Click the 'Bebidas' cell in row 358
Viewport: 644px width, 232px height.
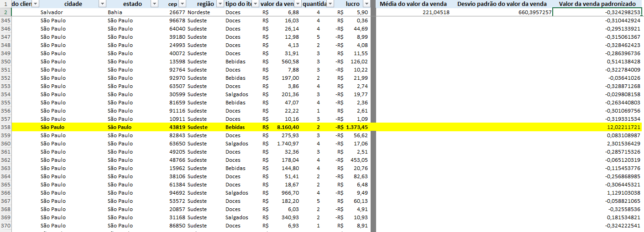click(x=235, y=127)
